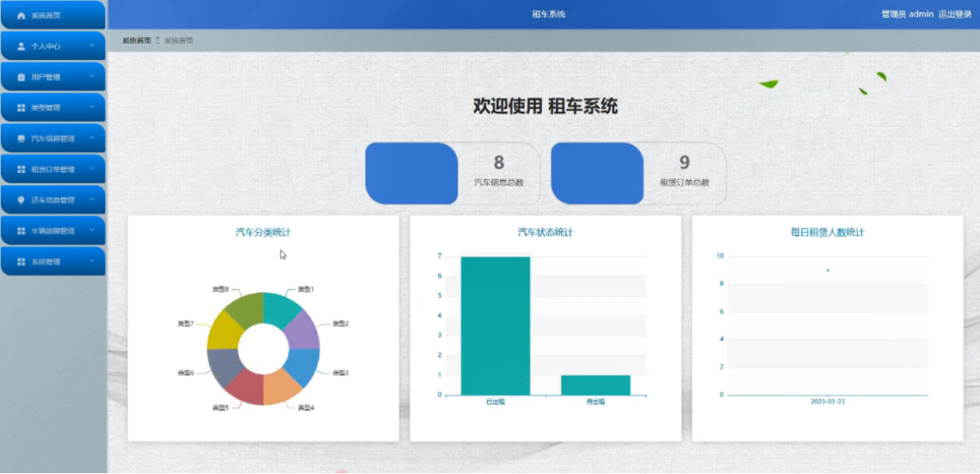Click the data point in 每日租赁人数统计

[x=828, y=270]
